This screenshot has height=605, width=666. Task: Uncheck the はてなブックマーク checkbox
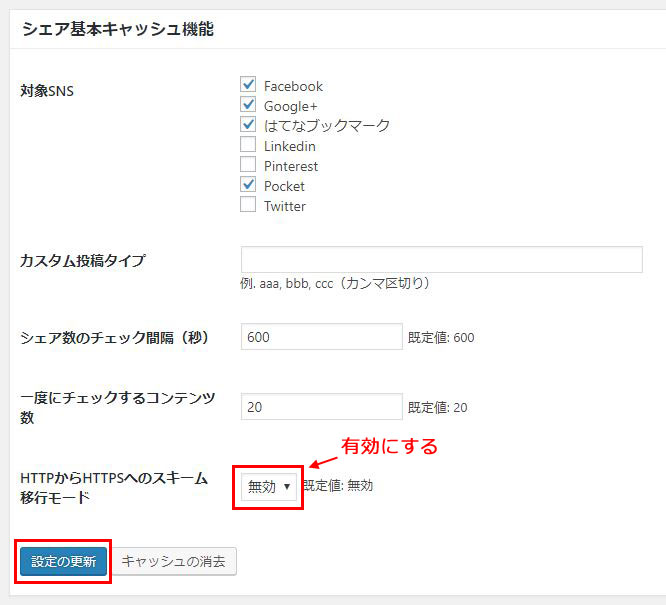coord(248,124)
